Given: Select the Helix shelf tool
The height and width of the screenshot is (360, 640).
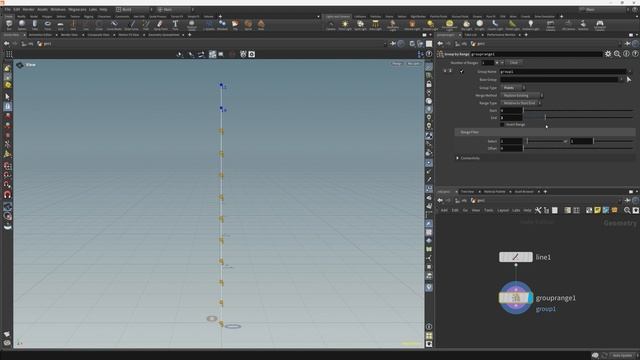Looking at the screenshot, I should 261,25.
